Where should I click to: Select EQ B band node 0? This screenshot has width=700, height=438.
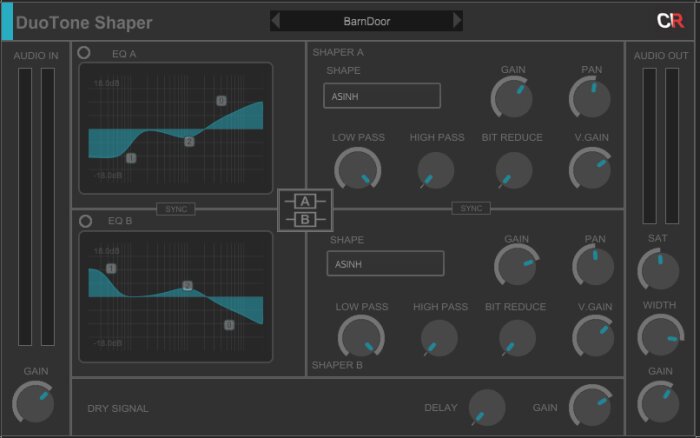point(229,325)
